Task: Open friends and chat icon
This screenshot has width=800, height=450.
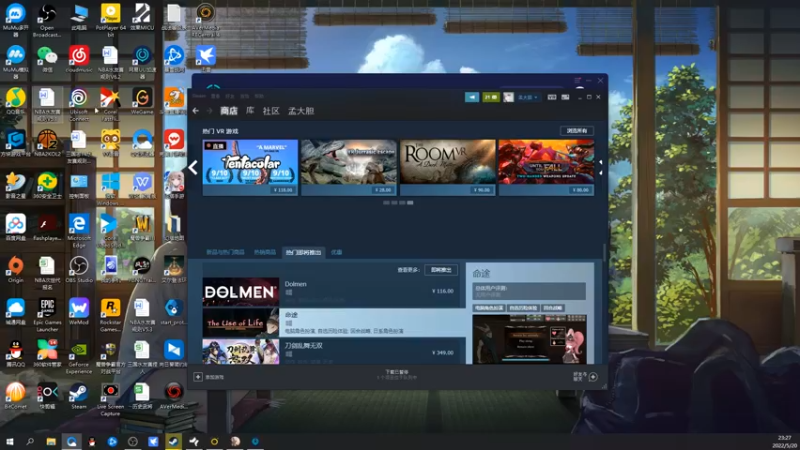Action: 593,377
